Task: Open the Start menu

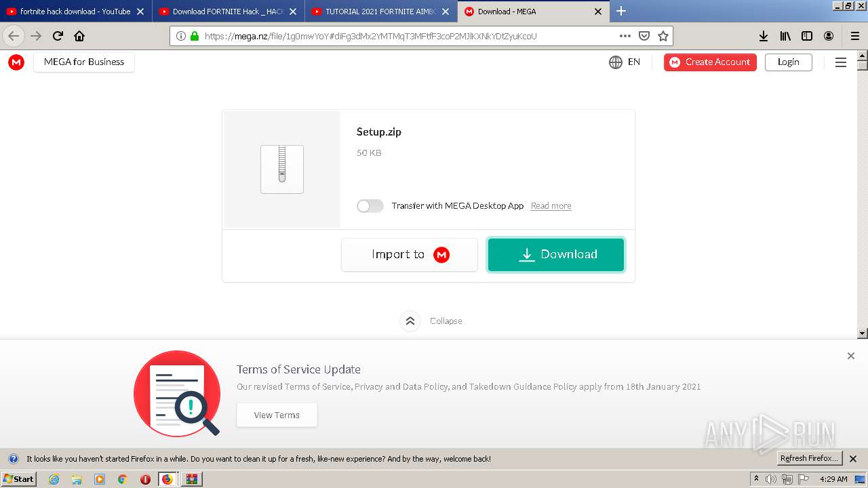Action: [19, 479]
